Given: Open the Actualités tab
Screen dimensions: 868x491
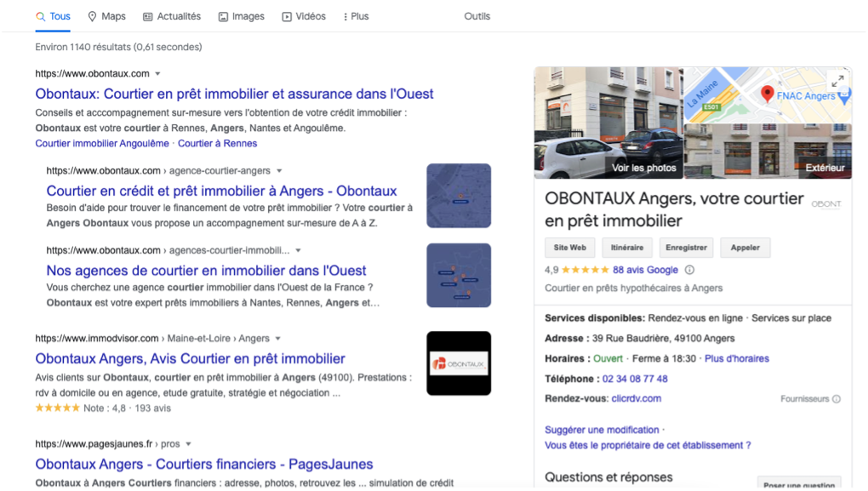Looking at the screenshot, I should click(x=172, y=16).
